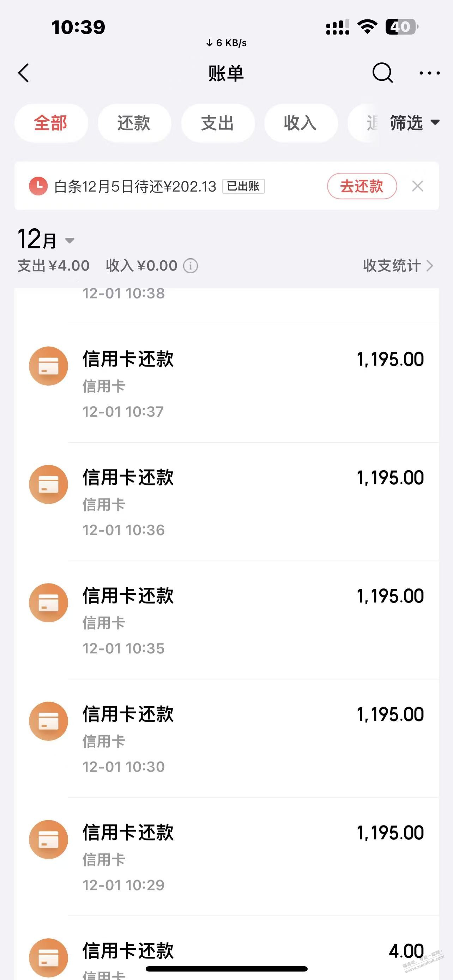
Task: Tap the card icon of 10:30 repayment
Action: 48,721
